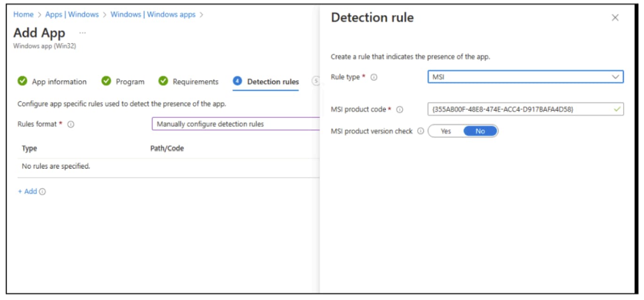Switch to the Program step tab
Viewport: 644px width, 300px height.
pos(130,82)
